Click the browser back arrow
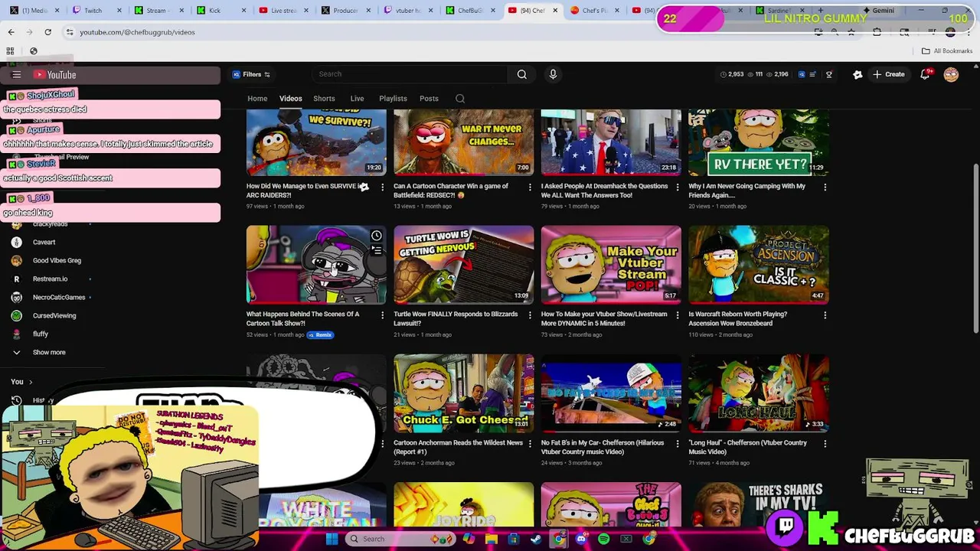The height and width of the screenshot is (551, 980). (x=11, y=32)
